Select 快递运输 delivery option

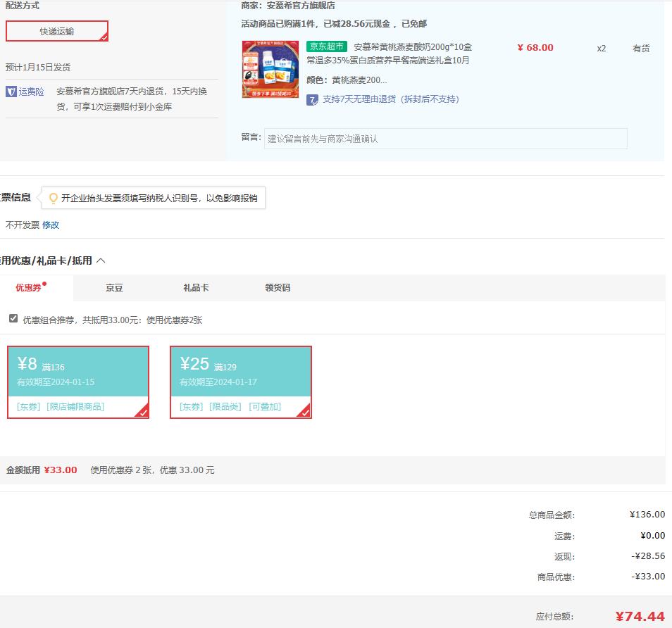[x=57, y=31]
